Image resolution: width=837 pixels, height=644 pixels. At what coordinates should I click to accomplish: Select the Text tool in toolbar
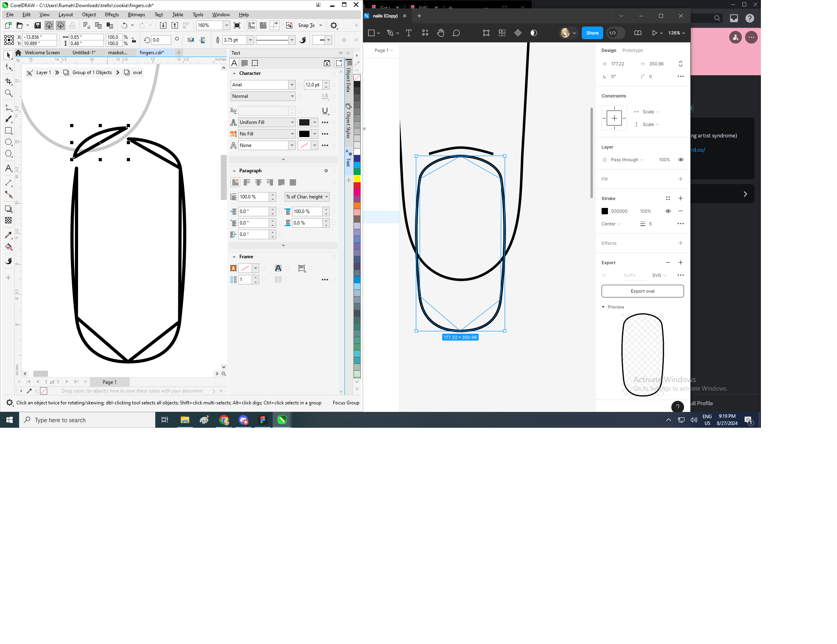pyautogui.click(x=9, y=168)
